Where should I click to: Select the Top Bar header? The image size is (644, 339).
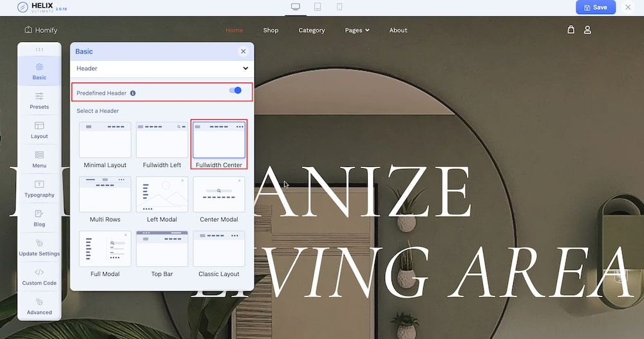tap(162, 255)
